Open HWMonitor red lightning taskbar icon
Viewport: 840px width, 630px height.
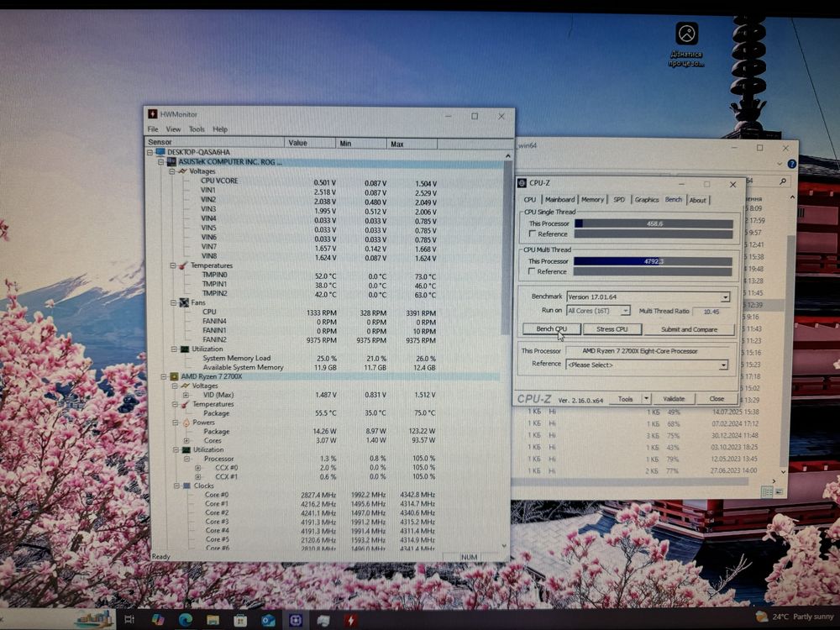pyautogui.click(x=351, y=621)
